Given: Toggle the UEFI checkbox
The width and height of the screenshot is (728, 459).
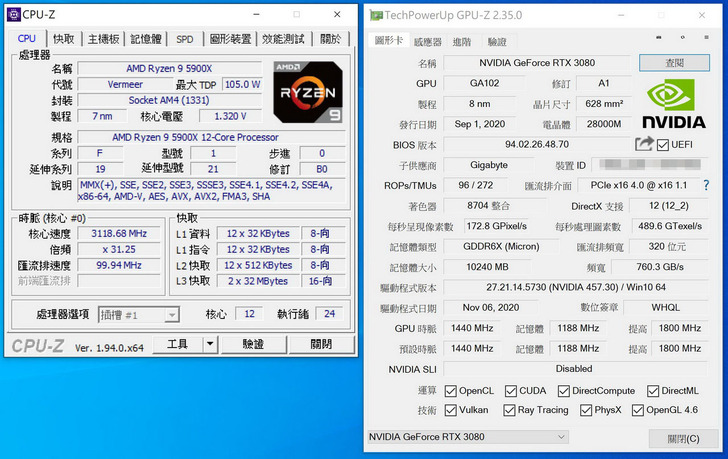Looking at the screenshot, I should coord(663,145).
